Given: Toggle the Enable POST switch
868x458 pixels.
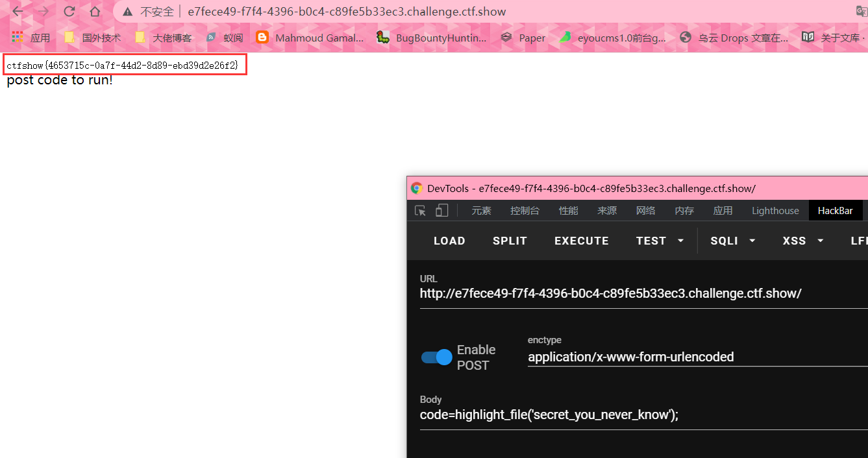Looking at the screenshot, I should point(436,357).
